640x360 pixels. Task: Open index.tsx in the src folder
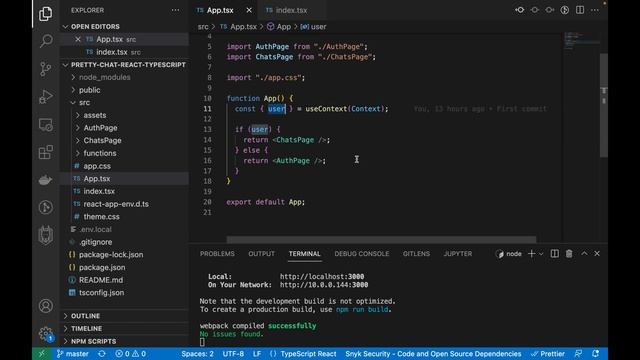click(x=124, y=191)
